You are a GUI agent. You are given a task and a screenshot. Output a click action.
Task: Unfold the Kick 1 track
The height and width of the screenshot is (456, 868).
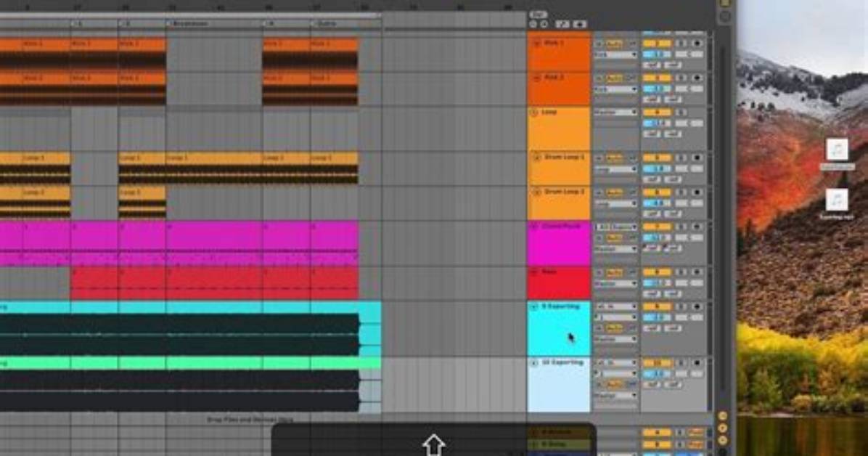(x=536, y=44)
